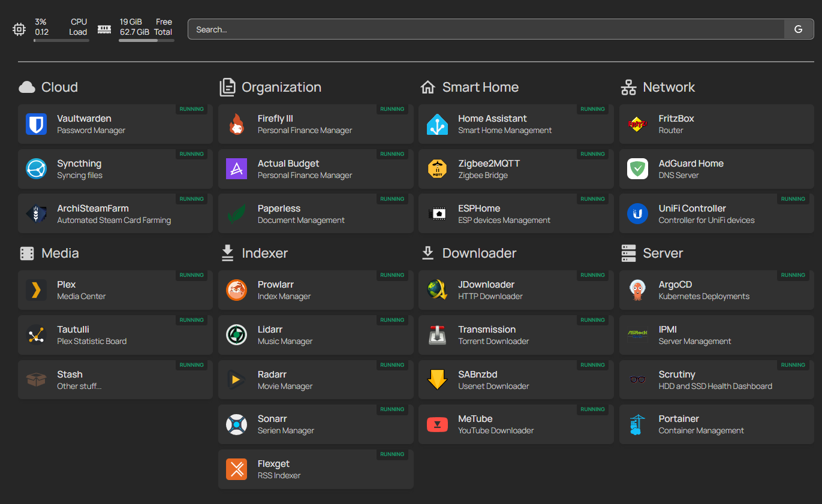The height and width of the screenshot is (504, 822).
Task: Click the RUNNING badge on ArgoCD
Action: click(x=793, y=275)
